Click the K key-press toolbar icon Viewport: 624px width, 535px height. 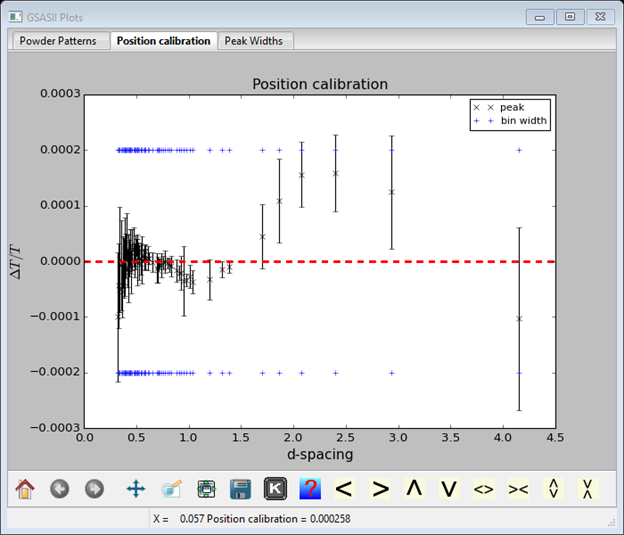(x=275, y=489)
